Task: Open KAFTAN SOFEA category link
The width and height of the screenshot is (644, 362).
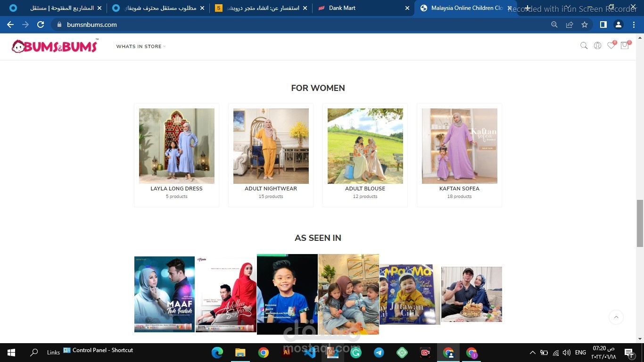Action: (459, 189)
